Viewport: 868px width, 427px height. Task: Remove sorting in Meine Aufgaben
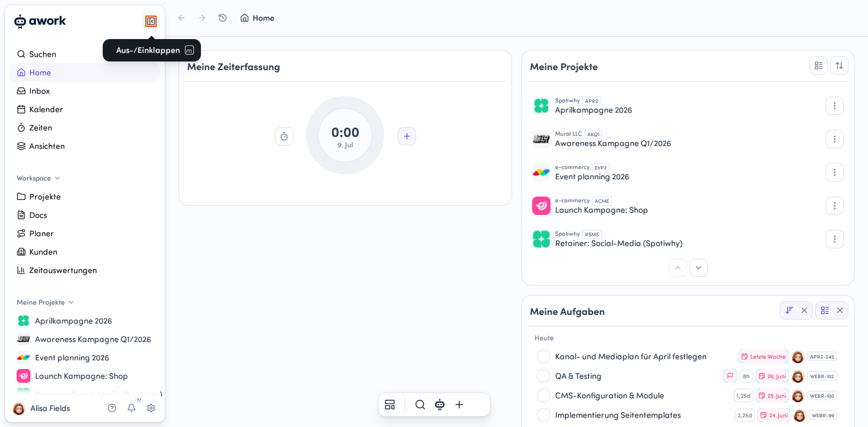tap(804, 310)
